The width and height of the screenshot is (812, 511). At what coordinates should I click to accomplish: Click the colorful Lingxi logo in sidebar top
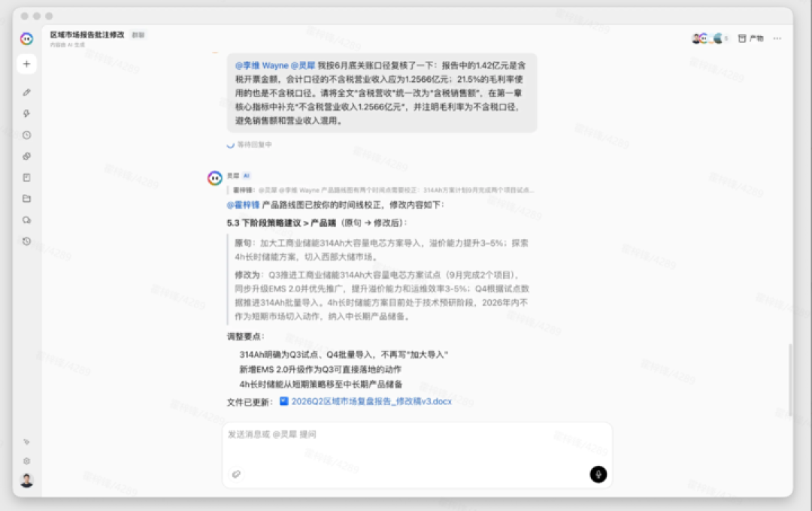tap(26, 39)
